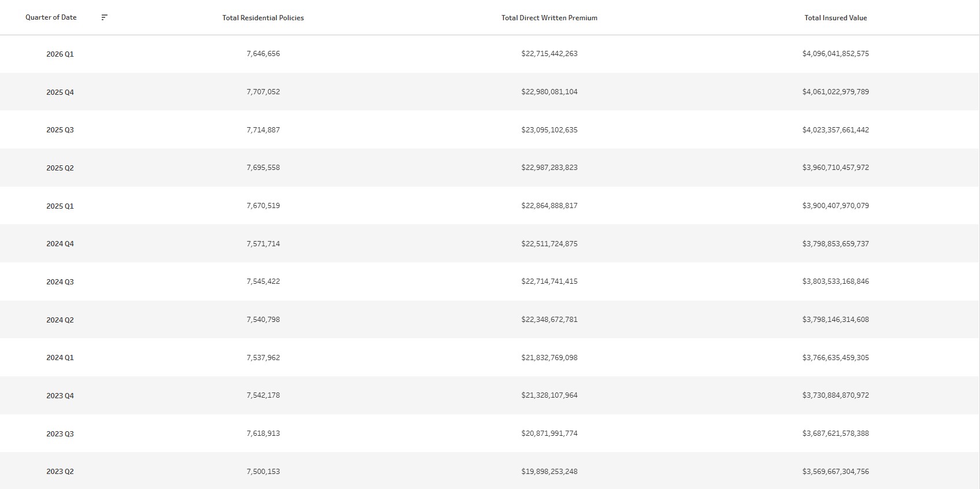The height and width of the screenshot is (489, 980).
Task: Click insured value $4,023,357,661,442
Action: click(836, 130)
